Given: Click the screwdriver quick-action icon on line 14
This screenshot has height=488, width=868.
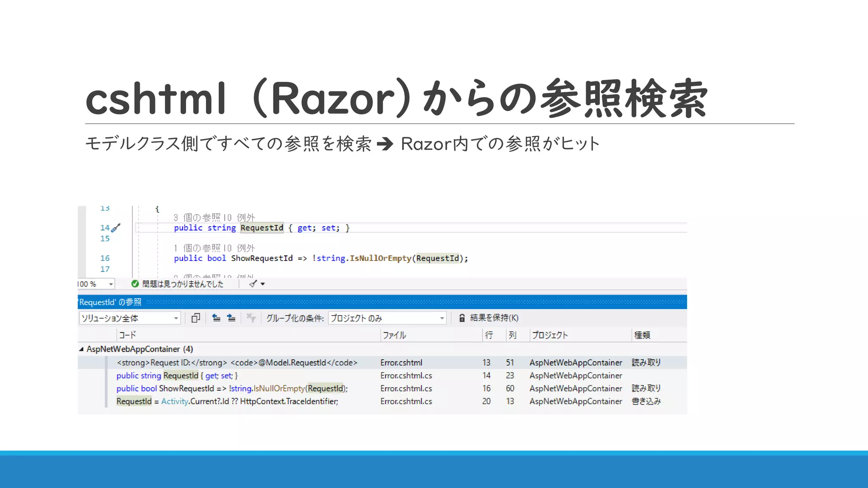Looking at the screenshot, I should pyautogui.click(x=116, y=227).
